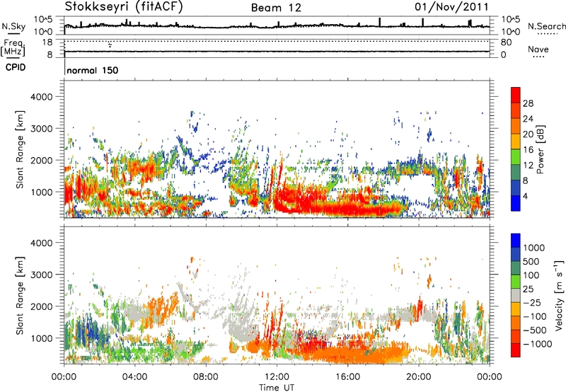Click the left 10^5 noise axis label
The width and height of the screenshot is (566, 392).
[x=43, y=20]
